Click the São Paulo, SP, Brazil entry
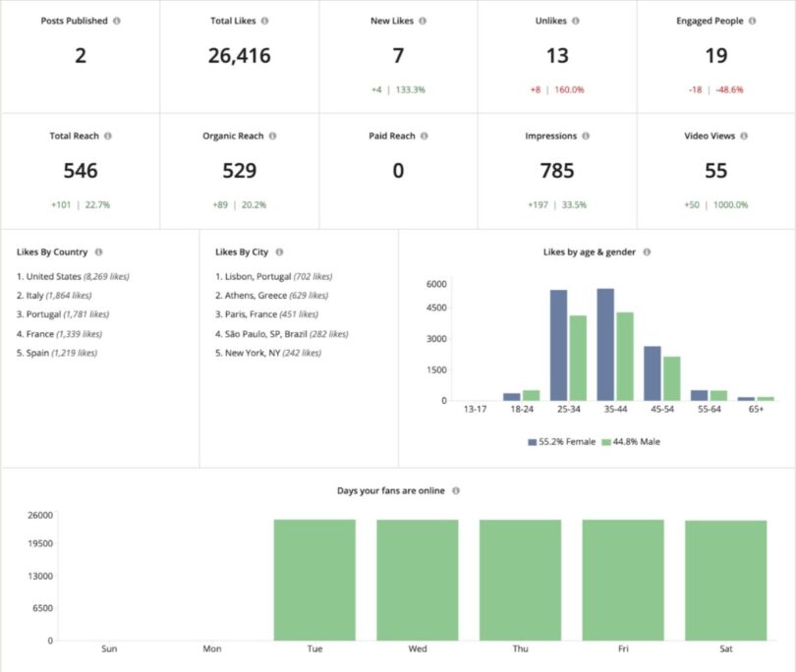 tap(282, 333)
